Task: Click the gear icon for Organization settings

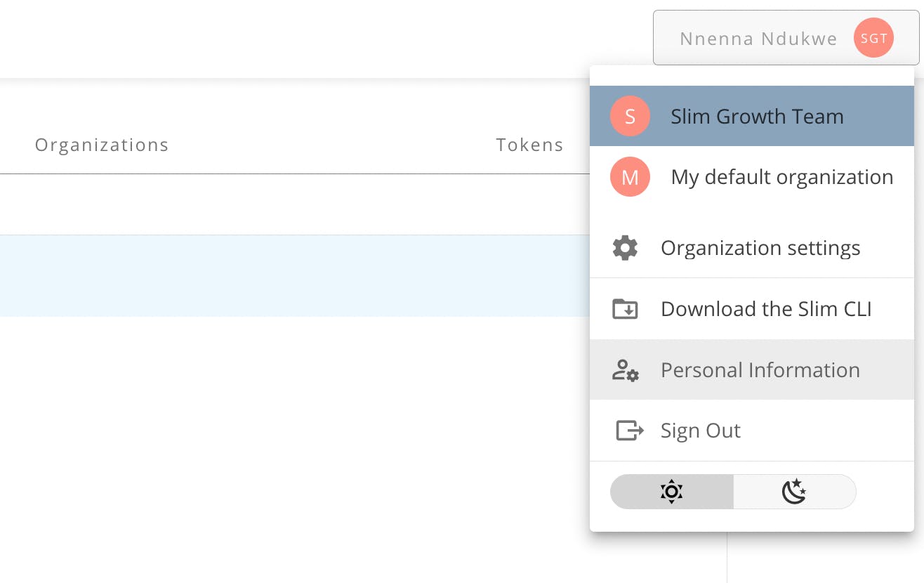Action: point(625,248)
